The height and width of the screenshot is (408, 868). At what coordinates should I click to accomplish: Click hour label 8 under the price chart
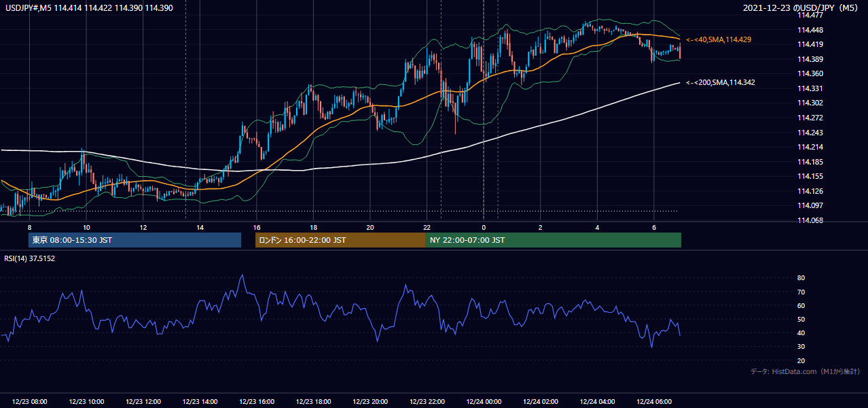29,227
